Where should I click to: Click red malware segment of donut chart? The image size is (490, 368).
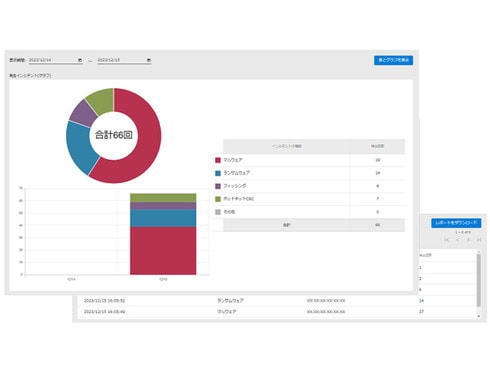coord(147,147)
